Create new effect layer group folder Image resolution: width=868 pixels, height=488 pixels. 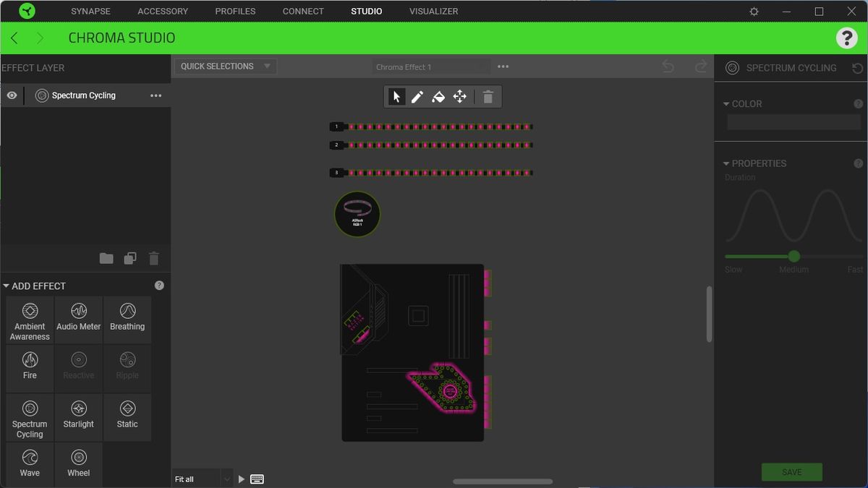coord(106,259)
